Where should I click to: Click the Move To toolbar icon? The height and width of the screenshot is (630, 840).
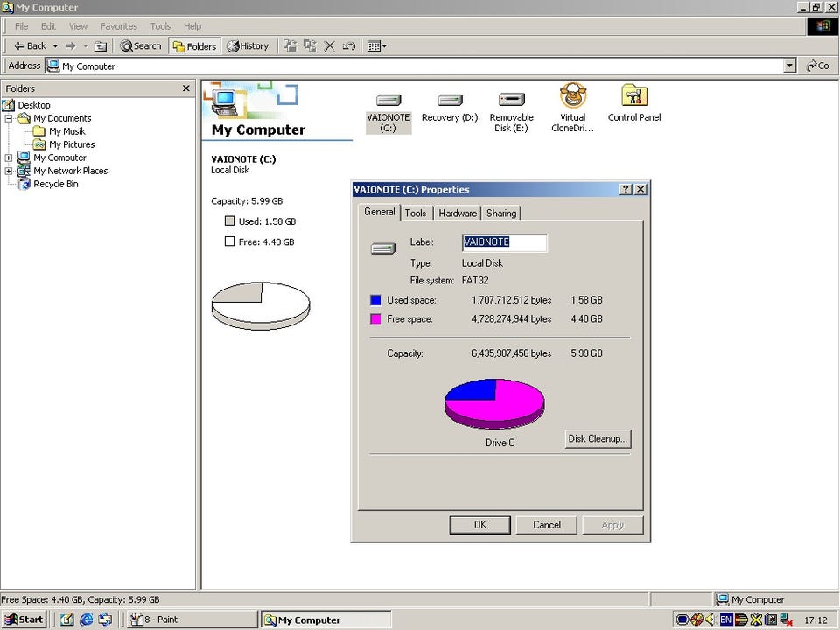click(x=290, y=46)
